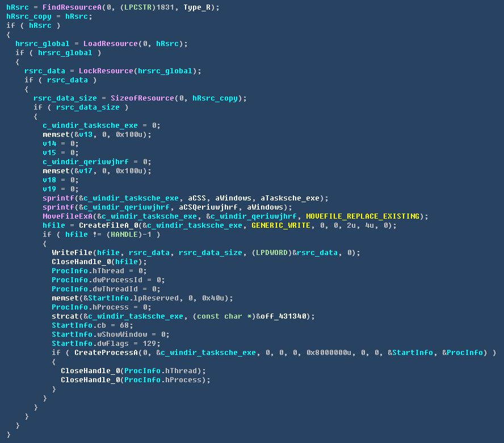Image resolution: width=504 pixels, height=443 pixels.
Task: Click the v14 variable
Action: [49, 144]
